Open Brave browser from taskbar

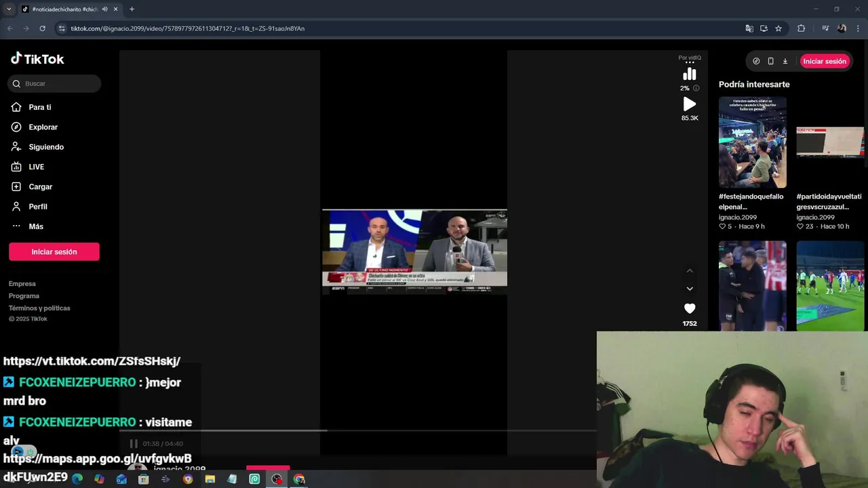click(x=188, y=479)
